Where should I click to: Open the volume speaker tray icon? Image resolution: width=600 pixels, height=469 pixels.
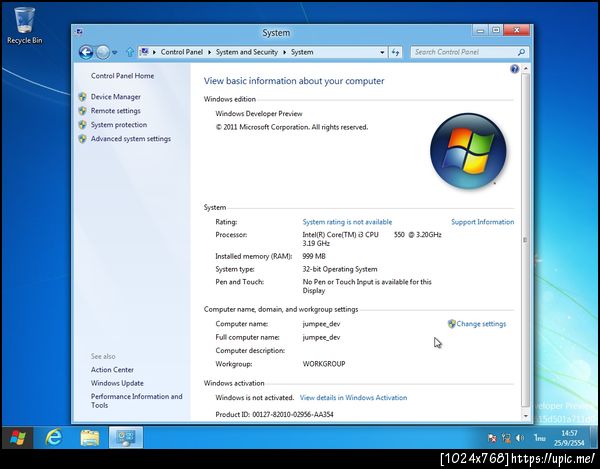[520, 438]
